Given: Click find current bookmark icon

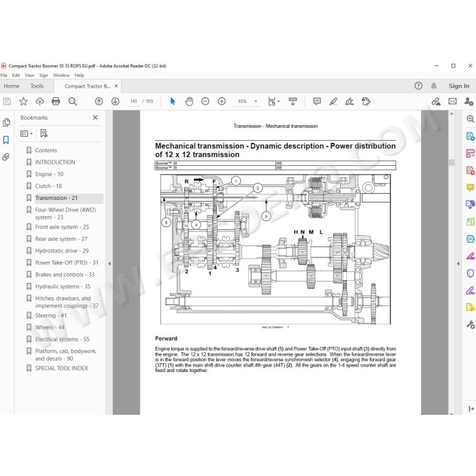Looking at the screenshot, I should 44,133.
